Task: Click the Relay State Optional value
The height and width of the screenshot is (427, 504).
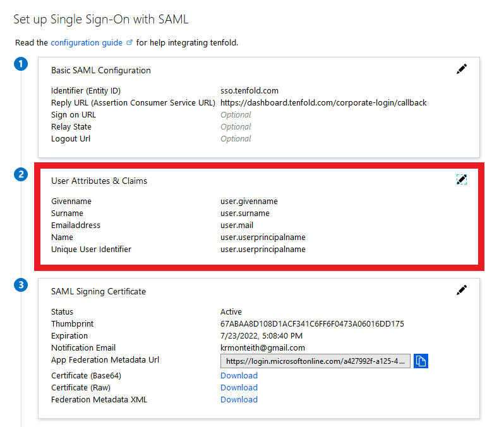Action: [x=236, y=127]
